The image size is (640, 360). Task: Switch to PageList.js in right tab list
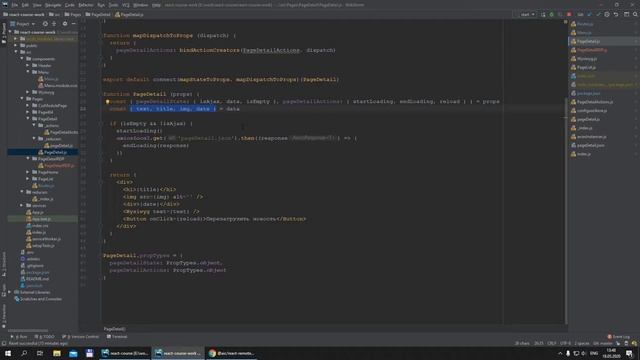coord(583,67)
